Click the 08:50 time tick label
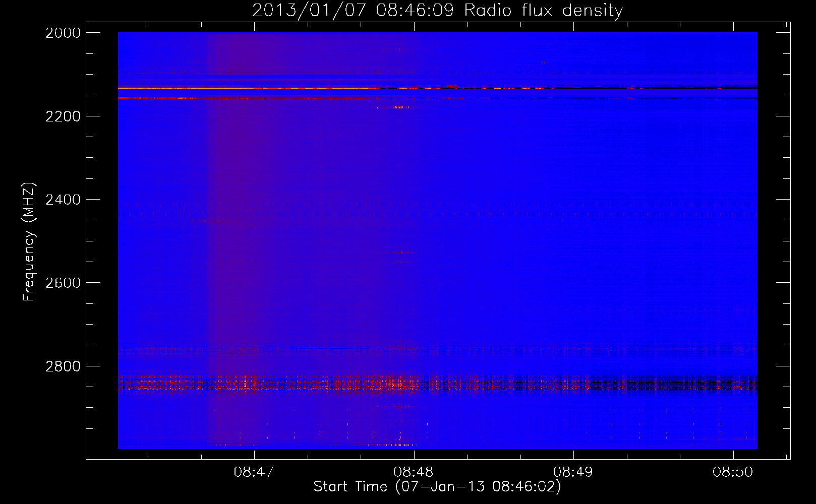The width and height of the screenshot is (816, 504). click(733, 472)
